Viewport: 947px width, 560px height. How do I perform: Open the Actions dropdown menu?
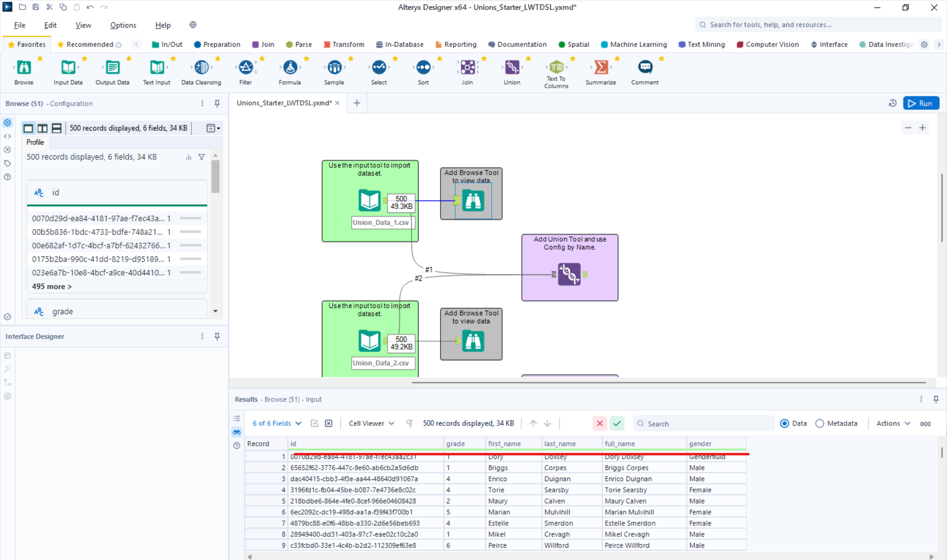893,423
